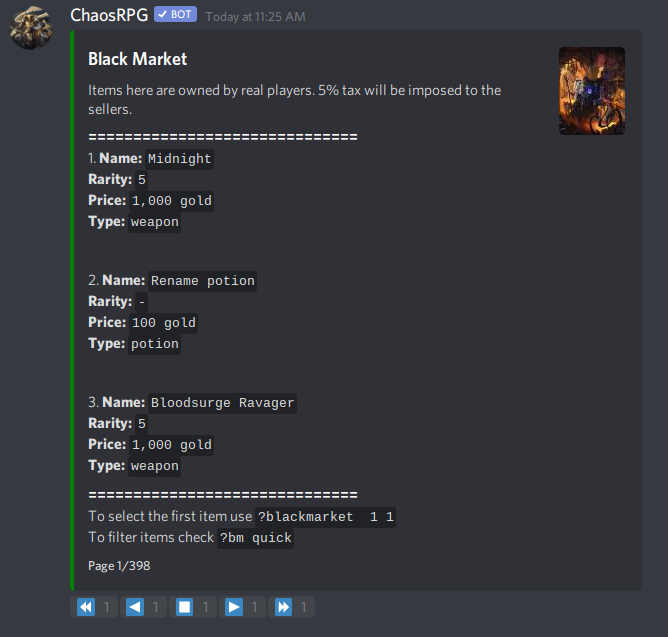Click the ?blackmarket 1 1 command text
The image size is (668, 637).
tap(325, 517)
